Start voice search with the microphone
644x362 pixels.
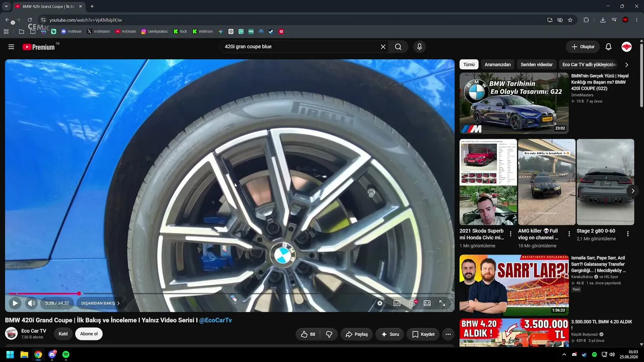(420, 47)
